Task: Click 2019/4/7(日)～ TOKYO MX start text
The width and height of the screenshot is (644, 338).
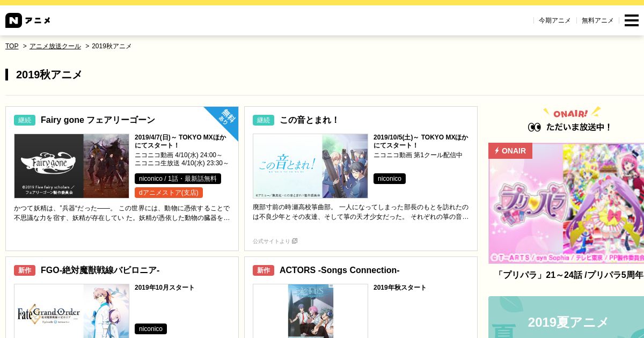Action: [180, 141]
